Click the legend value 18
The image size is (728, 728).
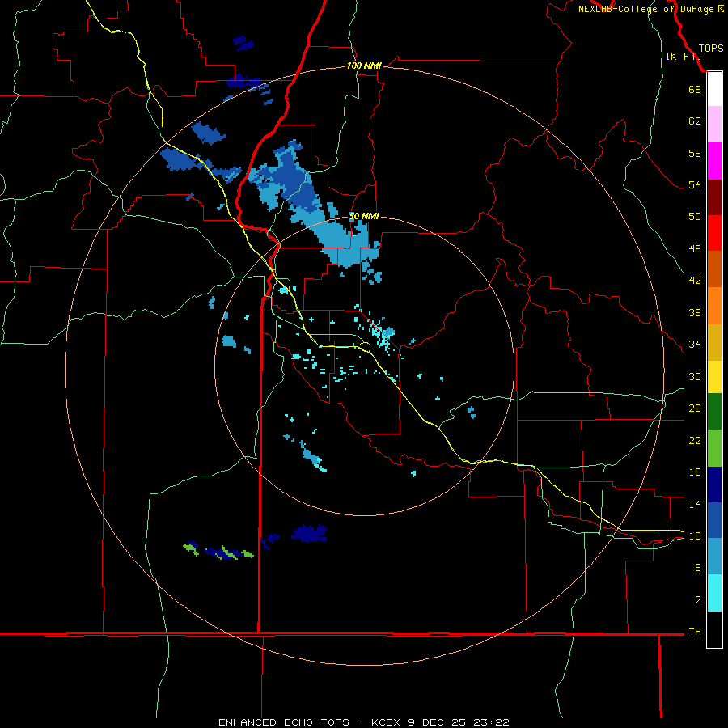695,472
